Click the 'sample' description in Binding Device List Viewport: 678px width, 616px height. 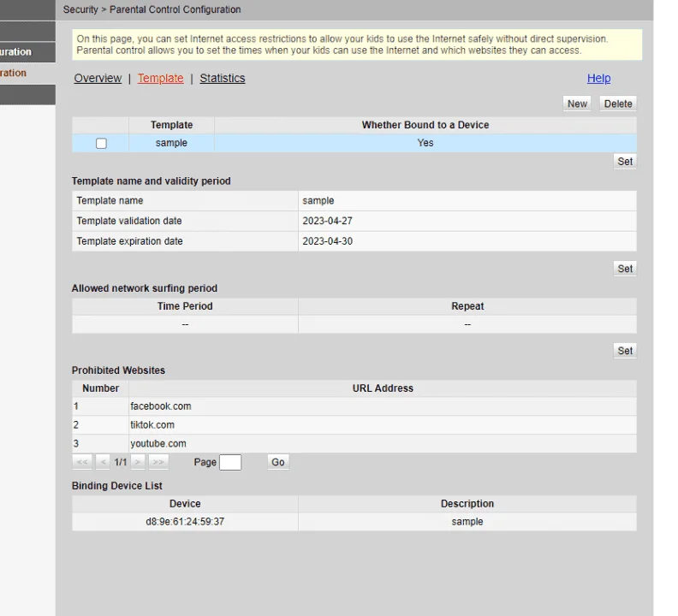[x=467, y=522]
